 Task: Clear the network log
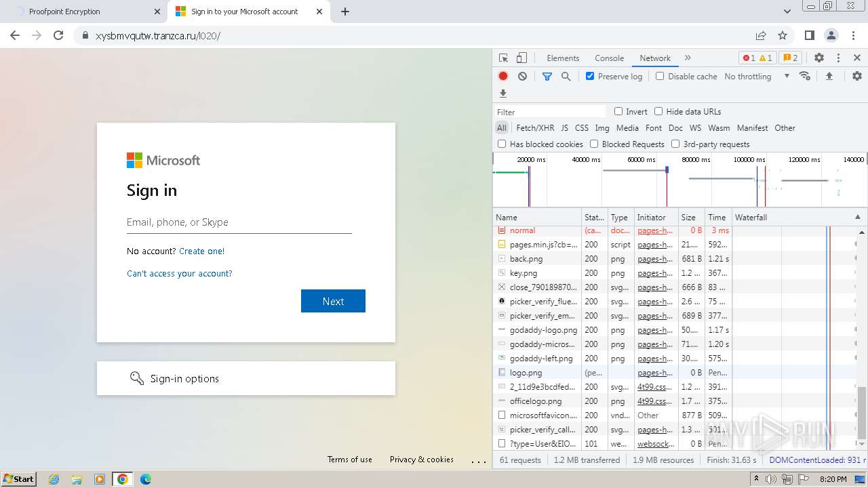[522, 77]
